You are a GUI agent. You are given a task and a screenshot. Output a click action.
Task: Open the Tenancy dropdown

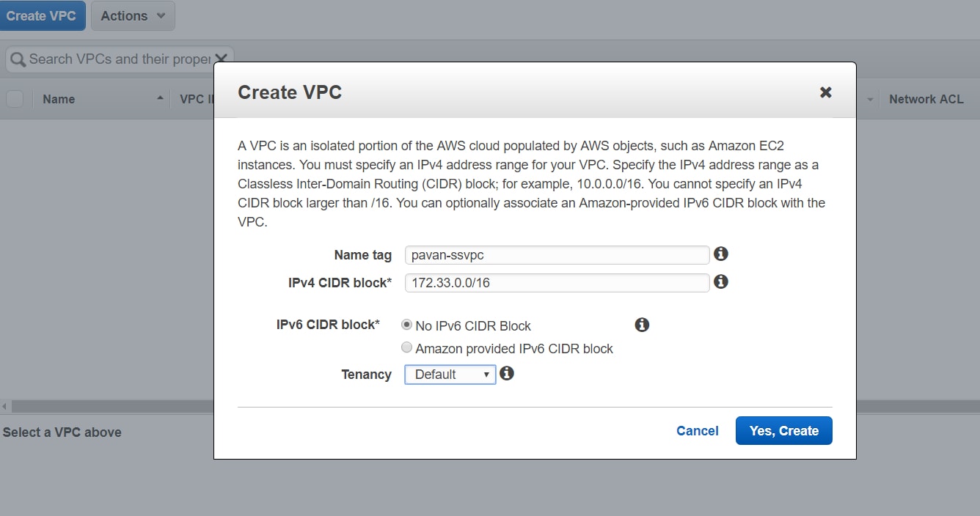450,375
